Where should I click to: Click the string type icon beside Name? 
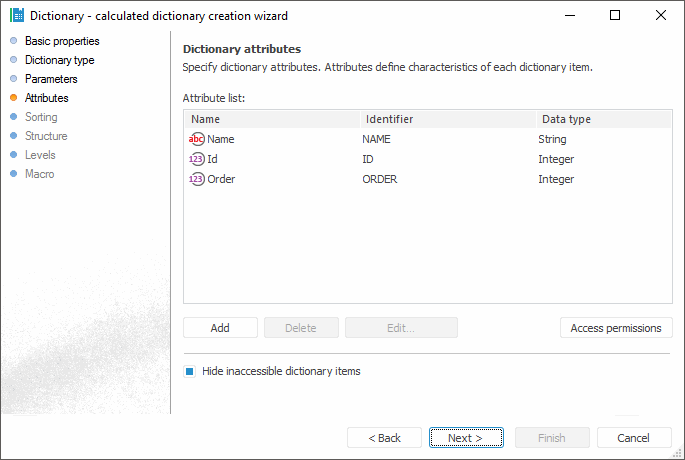[196, 139]
